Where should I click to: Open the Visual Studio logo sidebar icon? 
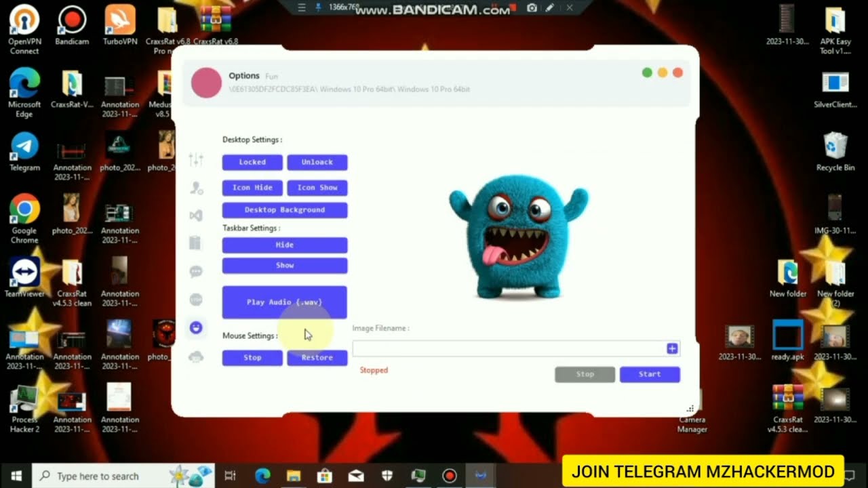[196, 216]
